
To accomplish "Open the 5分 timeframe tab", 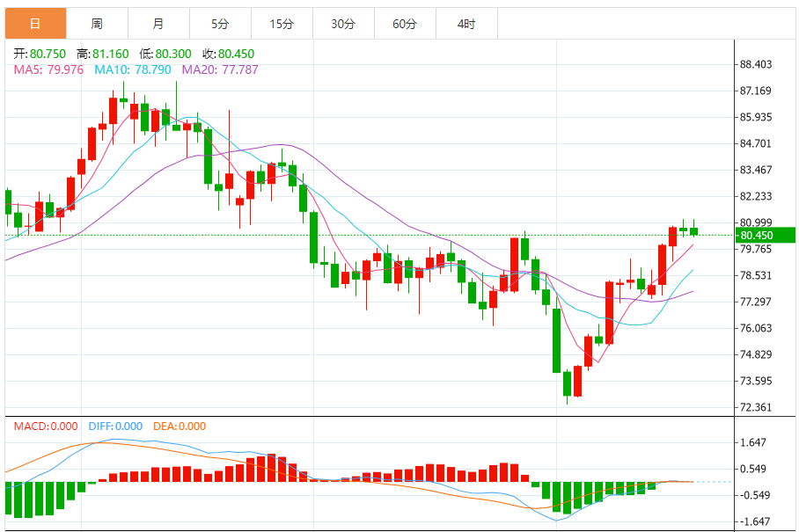I will click(220, 24).
